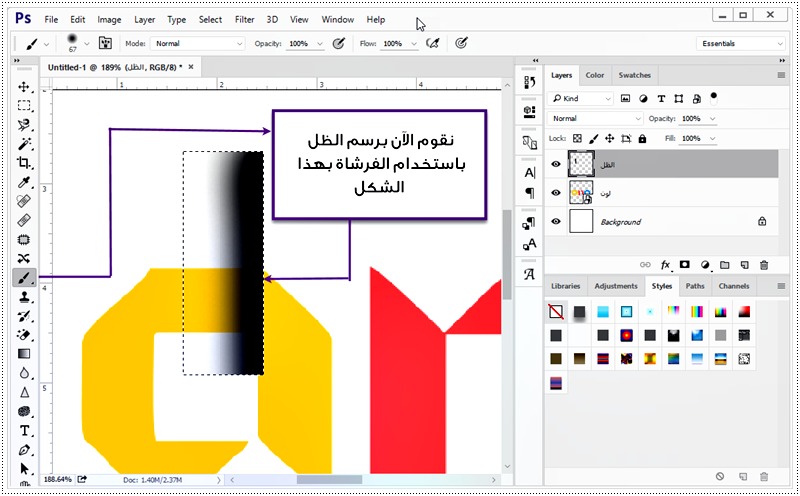
Task: Select the Brush tool in toolbar
Action: click(x=24, y=278)
